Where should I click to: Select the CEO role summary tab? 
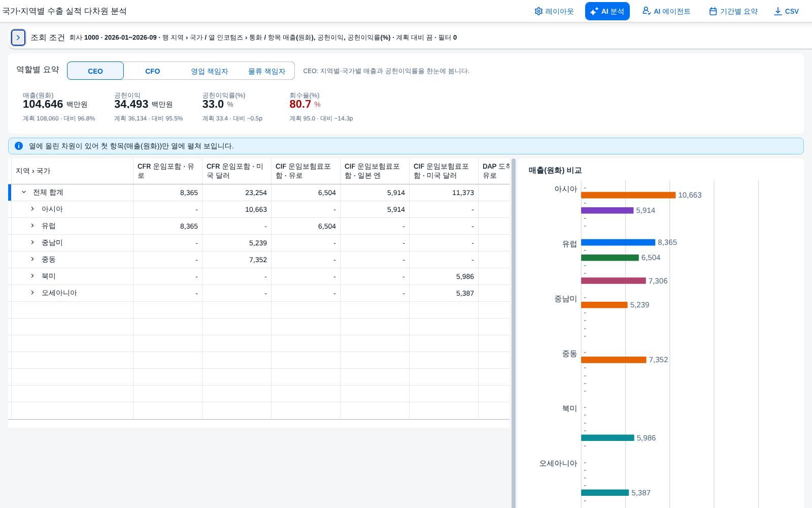[95, 71]
